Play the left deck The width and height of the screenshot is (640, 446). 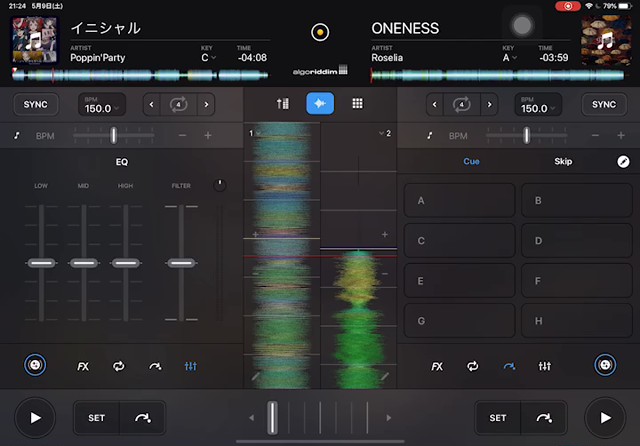(35, 418)
